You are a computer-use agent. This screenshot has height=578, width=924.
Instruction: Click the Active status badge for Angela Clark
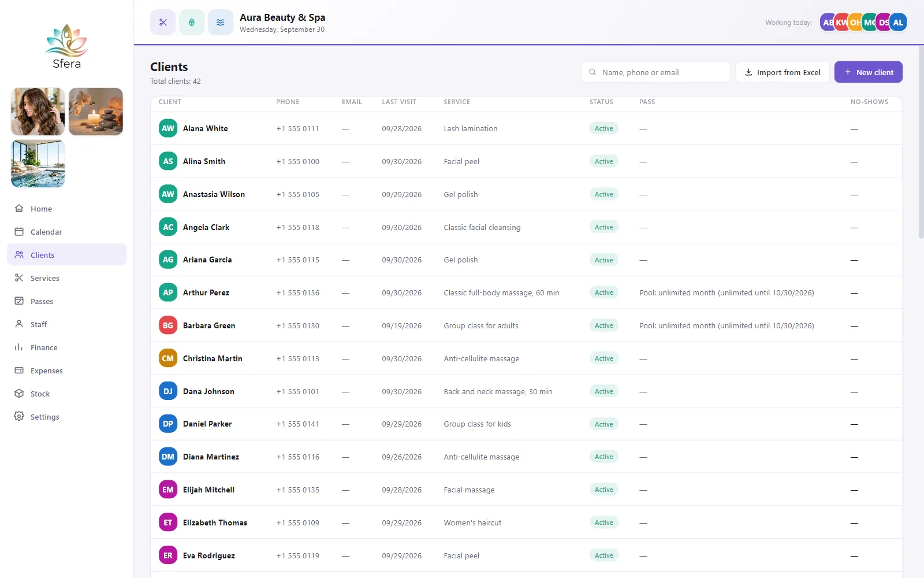pos(603,227)
